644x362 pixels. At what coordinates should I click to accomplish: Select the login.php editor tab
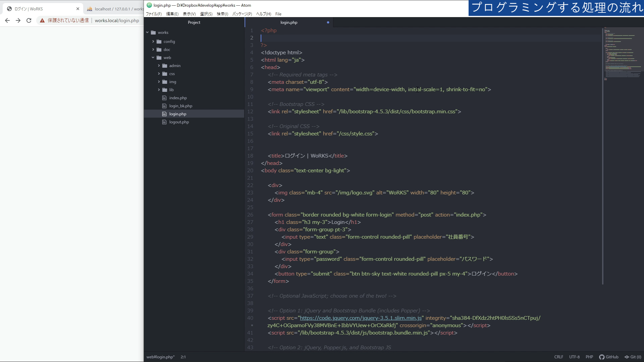[x=289, y=22]
